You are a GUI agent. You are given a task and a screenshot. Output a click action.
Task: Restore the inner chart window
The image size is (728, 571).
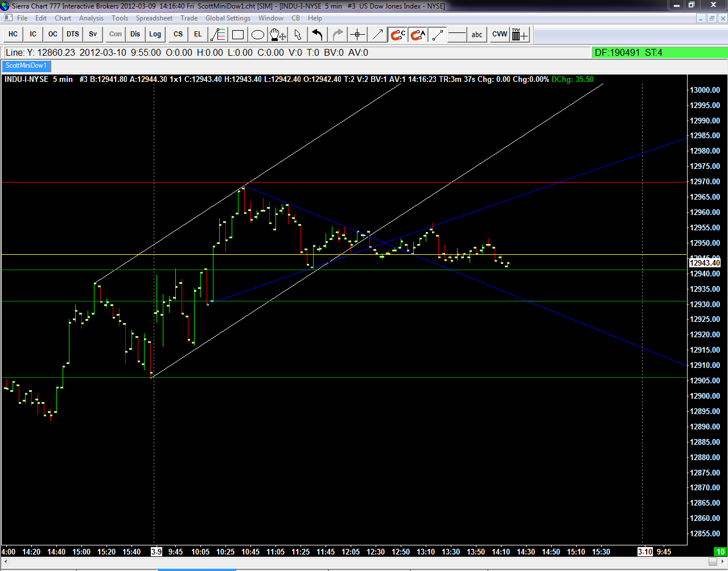tap(711, 18)
